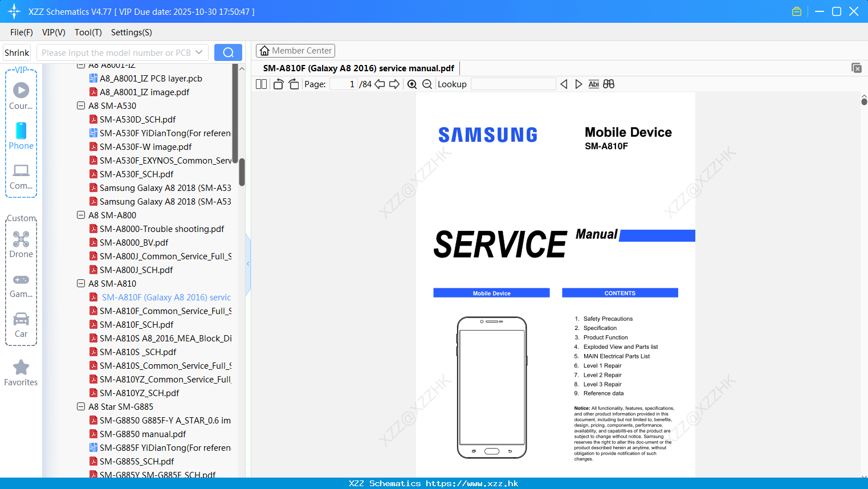Image resolution: width=868 pixels, height=489 pixels.
Task: Click the binoculars search icon
Action: click(x=609, y=84)
